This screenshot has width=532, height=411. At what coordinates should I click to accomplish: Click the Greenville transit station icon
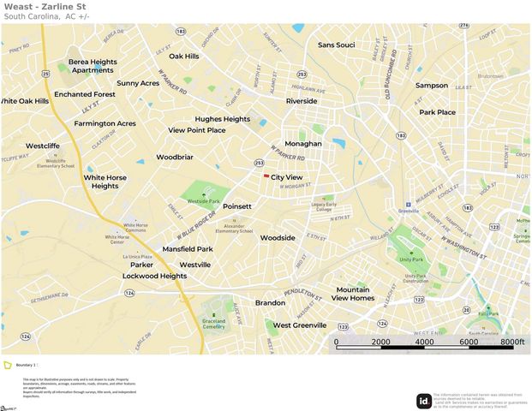point(409,205)
